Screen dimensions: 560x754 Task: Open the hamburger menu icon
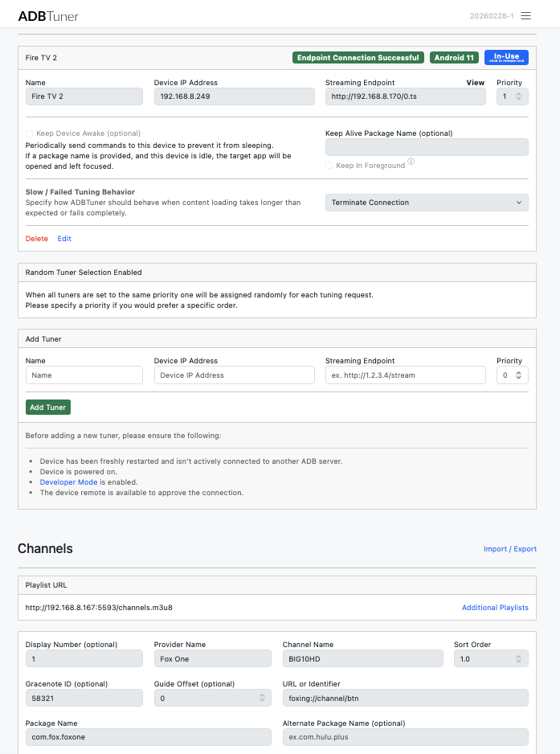525,16
